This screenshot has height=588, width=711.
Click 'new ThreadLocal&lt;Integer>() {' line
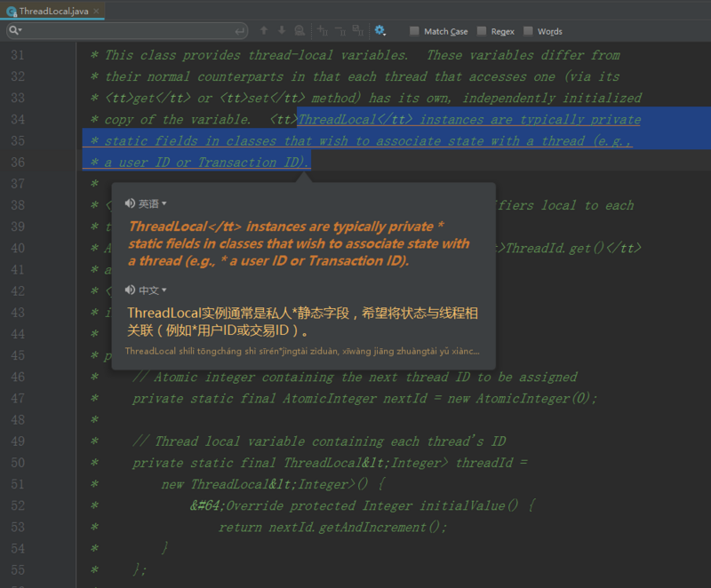point(274,484)
